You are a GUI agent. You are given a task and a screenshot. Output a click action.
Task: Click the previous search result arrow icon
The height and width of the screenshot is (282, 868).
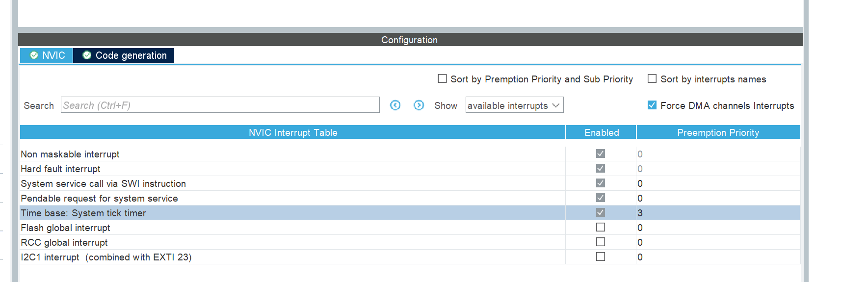(395, 105)
